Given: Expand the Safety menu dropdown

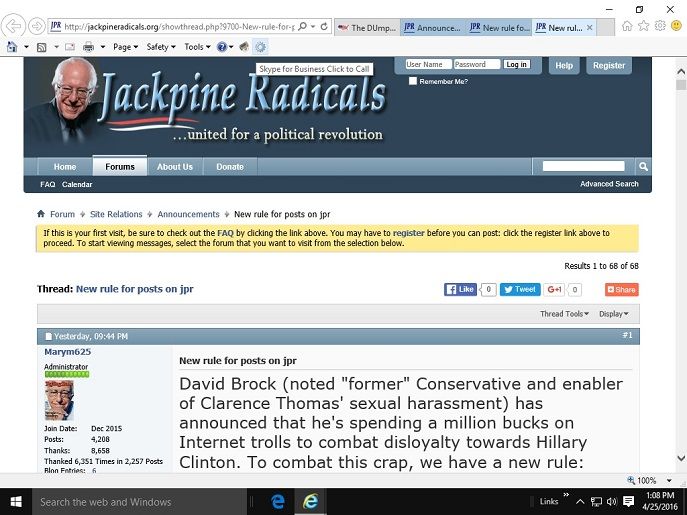Looking at the screenshot, I should tap(161, 47).
